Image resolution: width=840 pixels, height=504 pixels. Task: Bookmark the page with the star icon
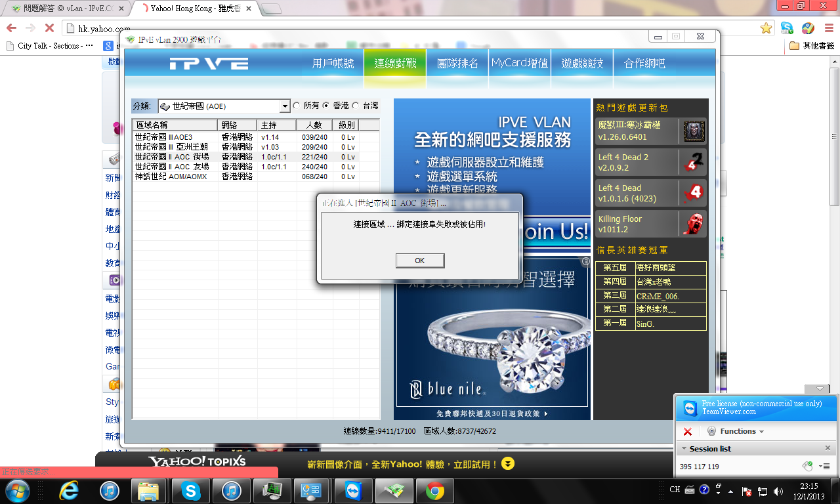click(x=766, y=28)
